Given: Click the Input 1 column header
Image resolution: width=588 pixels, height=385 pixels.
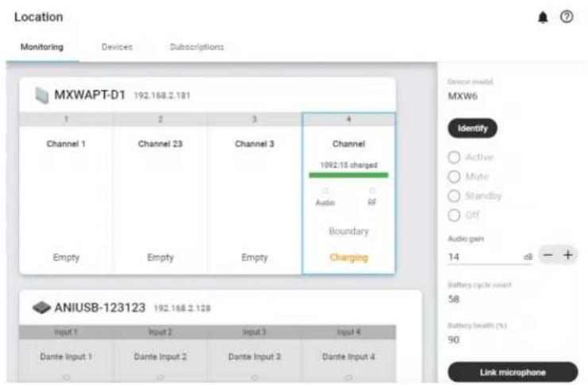Looking at the screenshot, I should pos(66,332).
